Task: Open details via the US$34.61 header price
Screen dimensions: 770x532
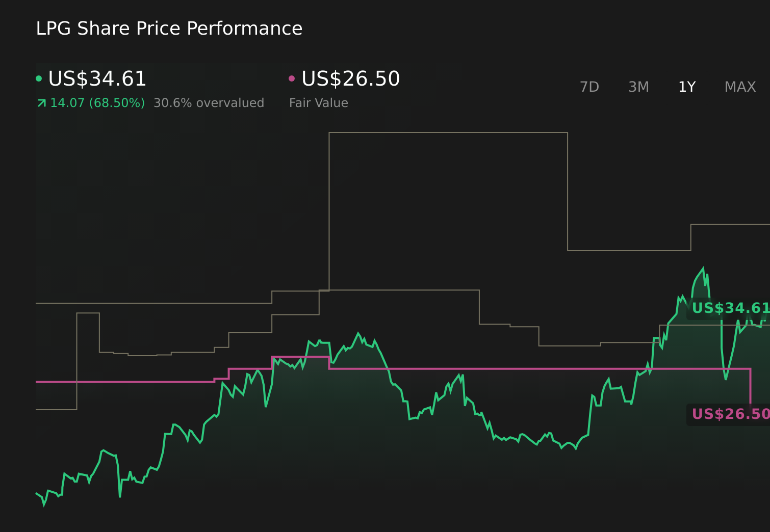Action: point(97,79)
